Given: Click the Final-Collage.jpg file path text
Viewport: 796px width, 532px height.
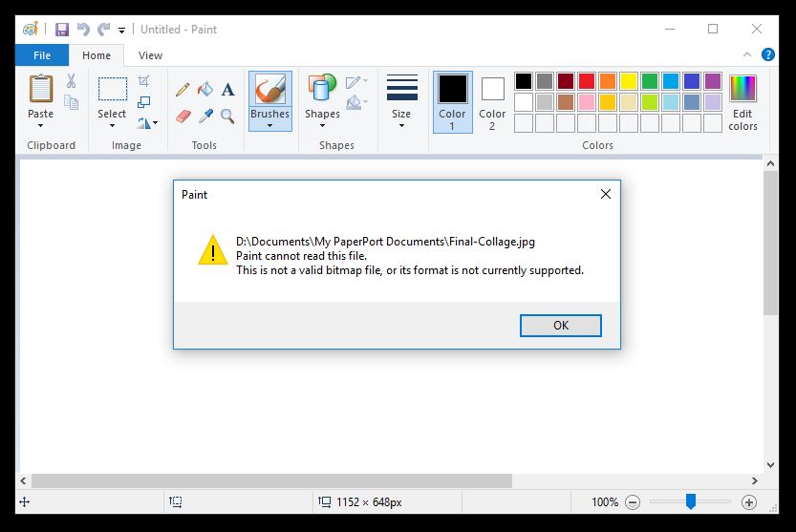Looking at the screenshot, I should tap(385, 242).
